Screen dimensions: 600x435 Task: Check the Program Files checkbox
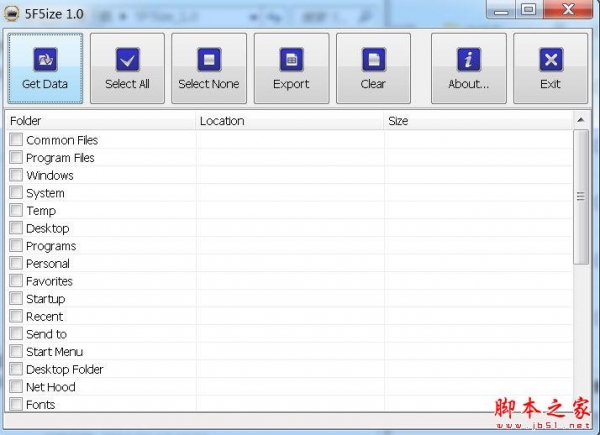tap(16, 157)
